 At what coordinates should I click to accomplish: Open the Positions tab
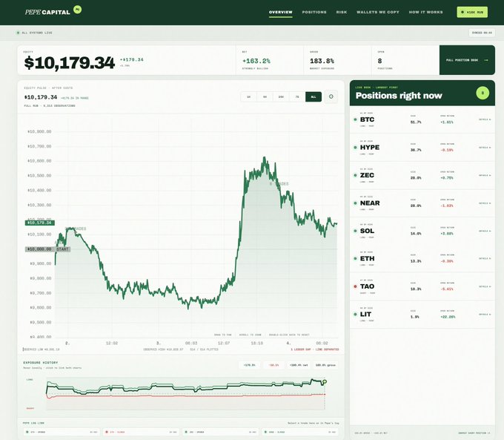tap(314, 12)
